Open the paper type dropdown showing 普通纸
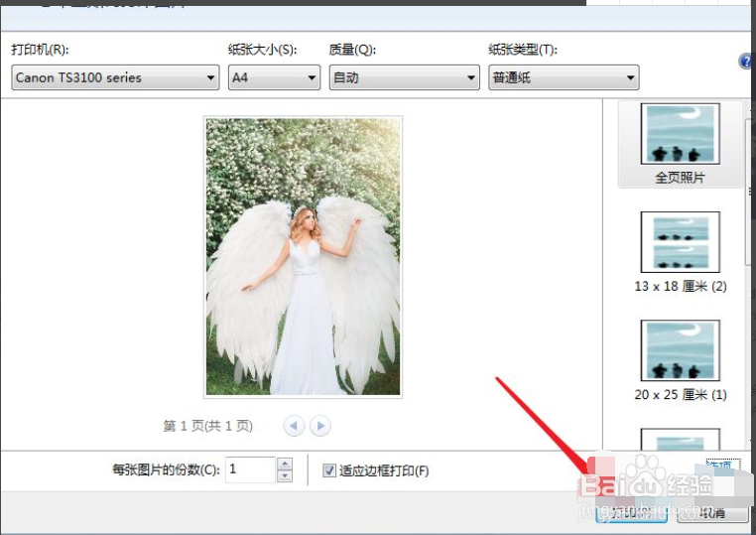The width and height of the screenshot is (756, 535). tap(564, 77)
